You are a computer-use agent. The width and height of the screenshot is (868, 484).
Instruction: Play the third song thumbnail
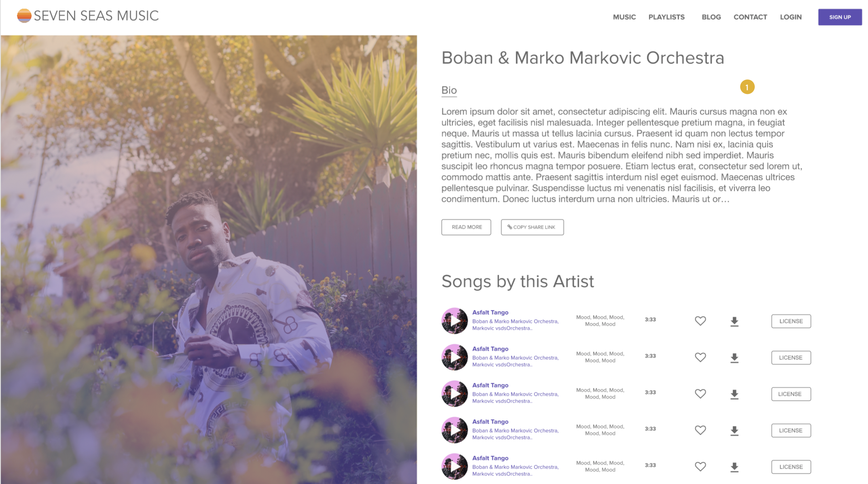[x=455, y=394]
